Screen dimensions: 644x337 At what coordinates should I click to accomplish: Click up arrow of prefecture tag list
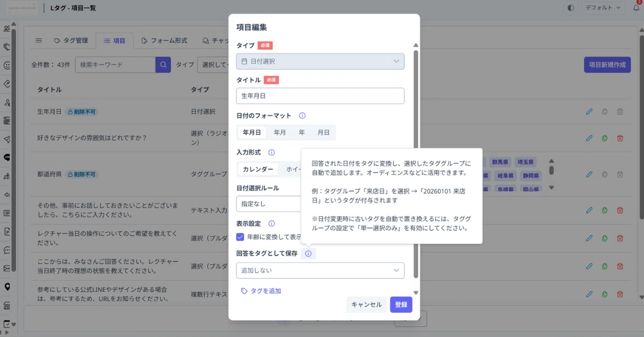tap(551, 160)
